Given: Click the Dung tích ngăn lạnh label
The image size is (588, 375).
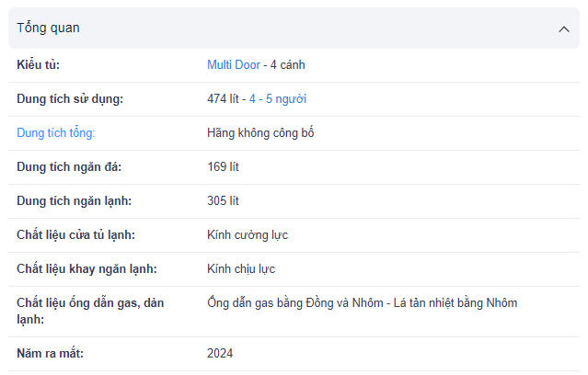Looking at the screenshot, I should (x=75, y=201).
